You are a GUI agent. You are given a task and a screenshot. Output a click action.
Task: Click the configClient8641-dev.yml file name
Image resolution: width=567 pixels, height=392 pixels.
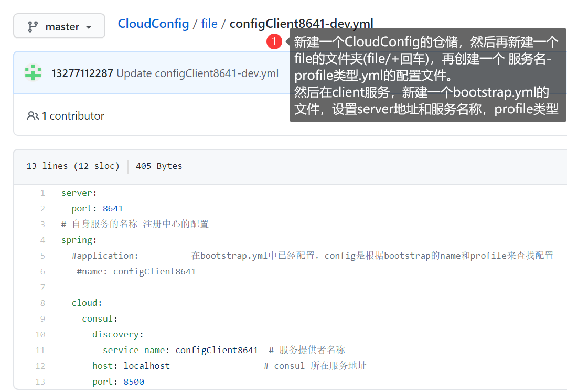coord(301,24)
